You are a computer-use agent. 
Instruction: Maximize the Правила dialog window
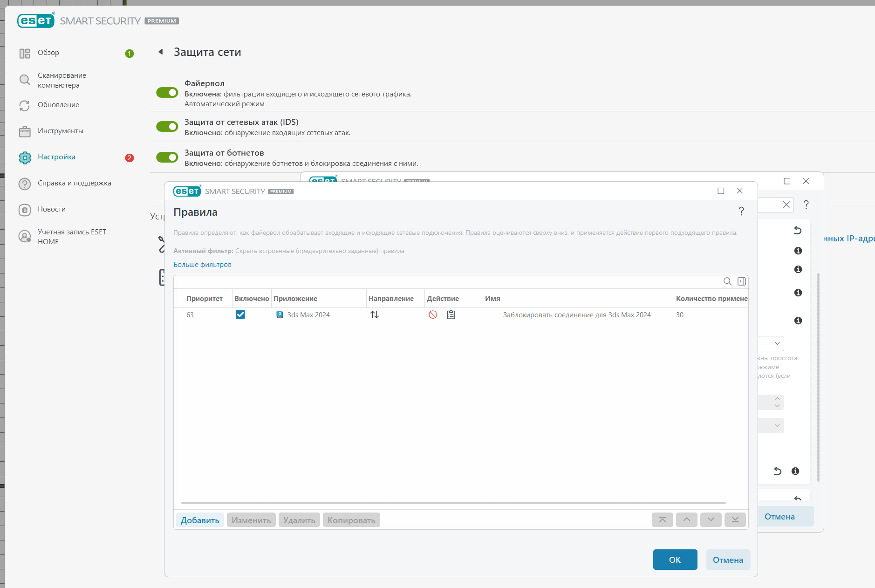click(x=721, y=191)
